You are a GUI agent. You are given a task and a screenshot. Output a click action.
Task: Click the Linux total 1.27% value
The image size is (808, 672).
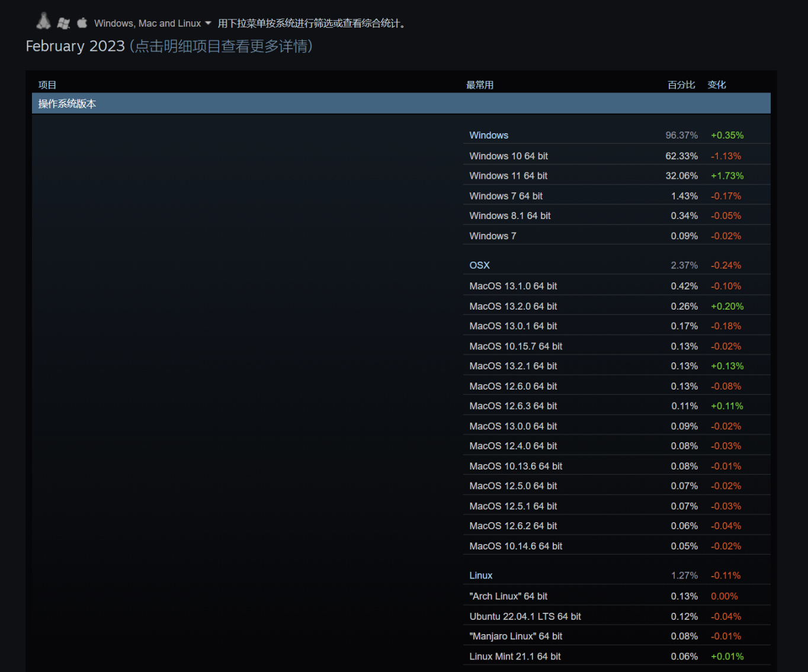click(684, 575)
